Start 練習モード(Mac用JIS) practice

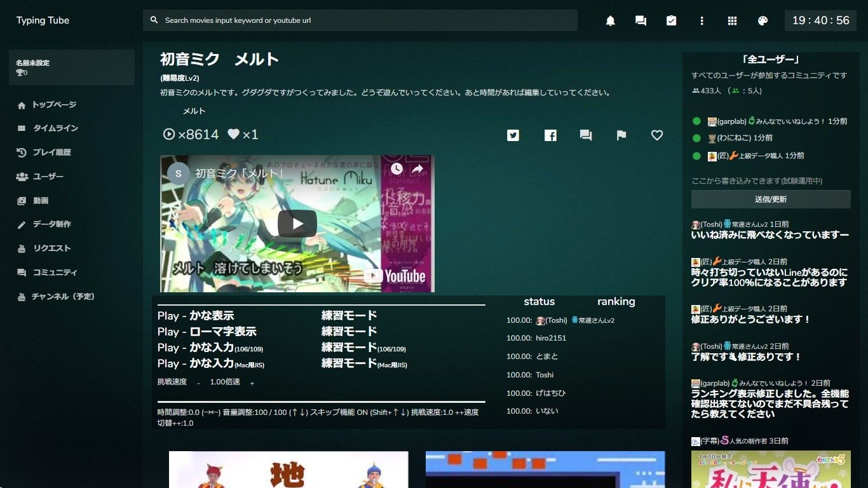[x=364, y=363]
